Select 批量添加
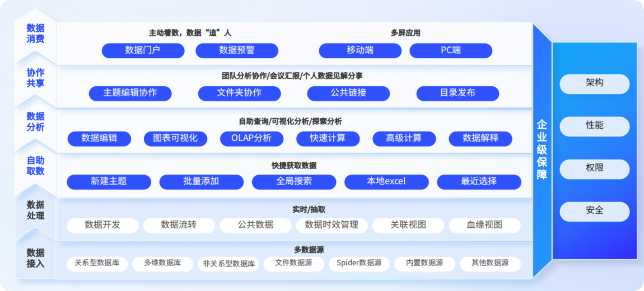 pos(201,182)
